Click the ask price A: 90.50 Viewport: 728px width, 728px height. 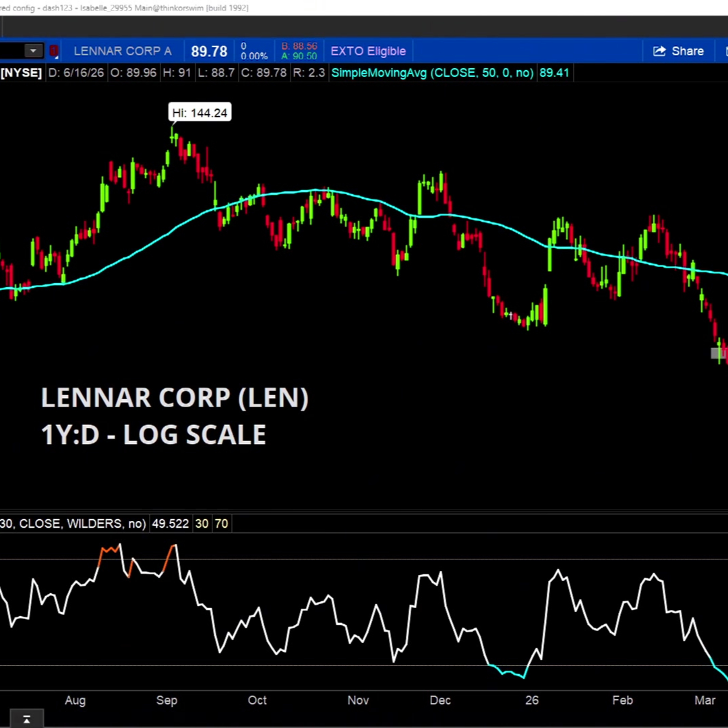299,56
